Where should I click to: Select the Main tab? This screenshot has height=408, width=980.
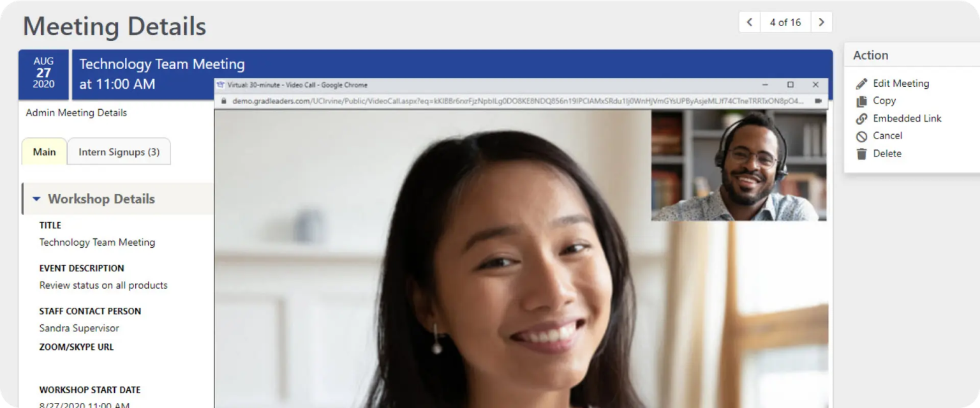(44, 152)
